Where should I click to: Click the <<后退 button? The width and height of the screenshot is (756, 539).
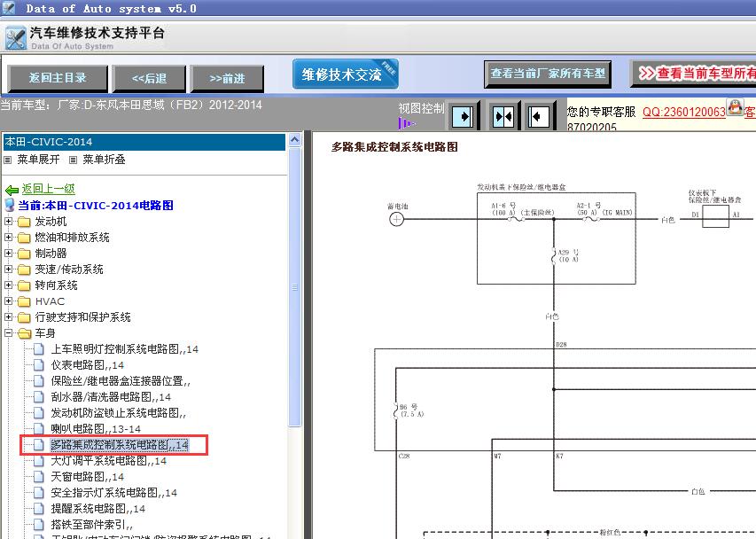click(149, 78)
